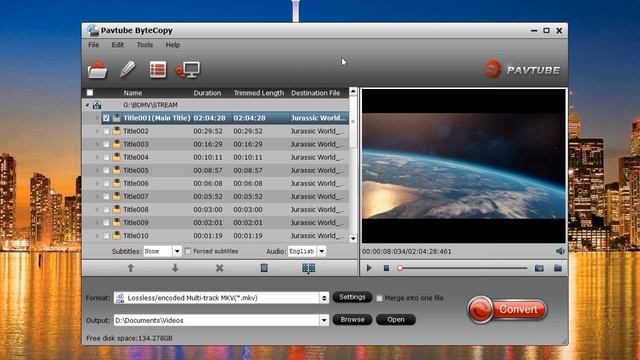Open the File menu

click(93, 45)
